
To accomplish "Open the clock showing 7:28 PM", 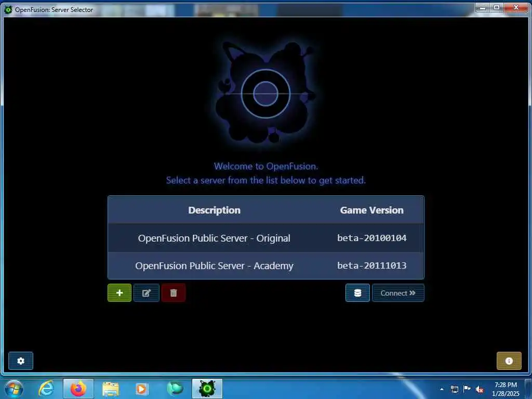I will 506,389.
